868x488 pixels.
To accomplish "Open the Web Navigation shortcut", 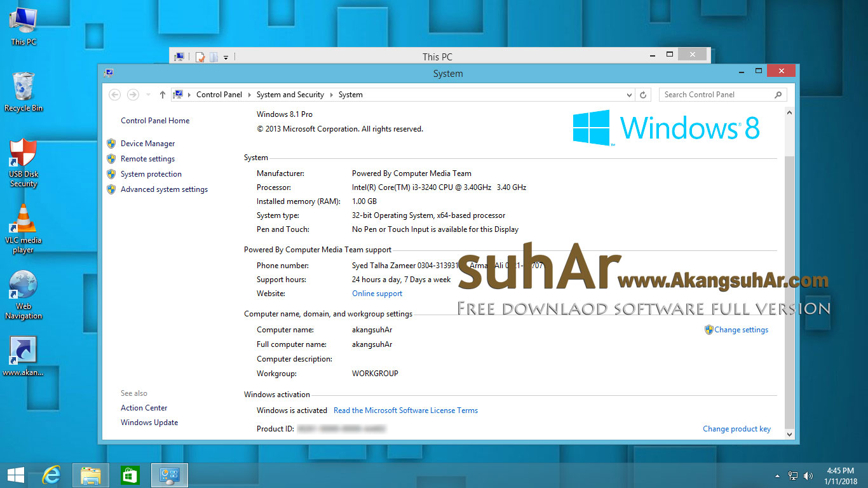I will pos(24,295).
